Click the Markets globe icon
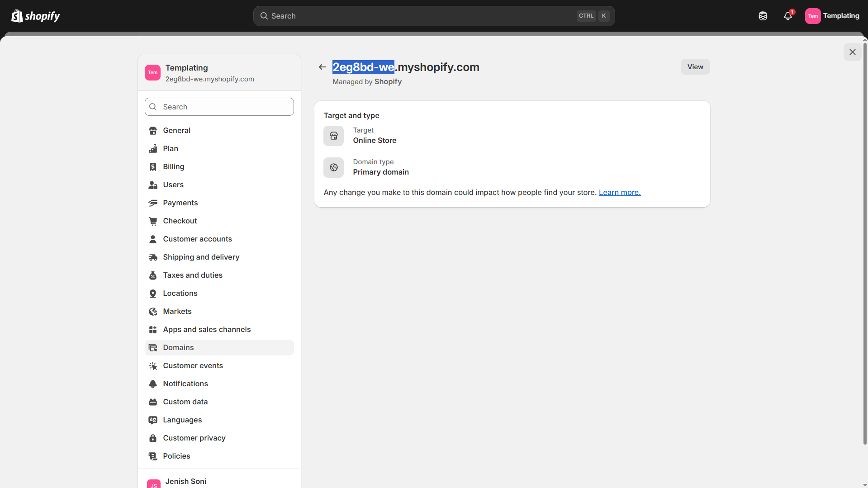 pyautogui.click(x=153, y=312)
